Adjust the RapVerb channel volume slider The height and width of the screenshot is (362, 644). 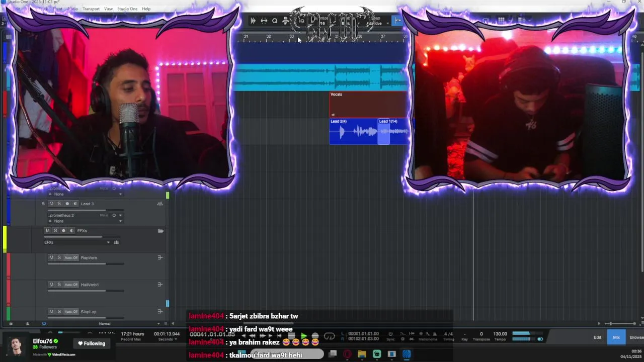coord(86,263)
